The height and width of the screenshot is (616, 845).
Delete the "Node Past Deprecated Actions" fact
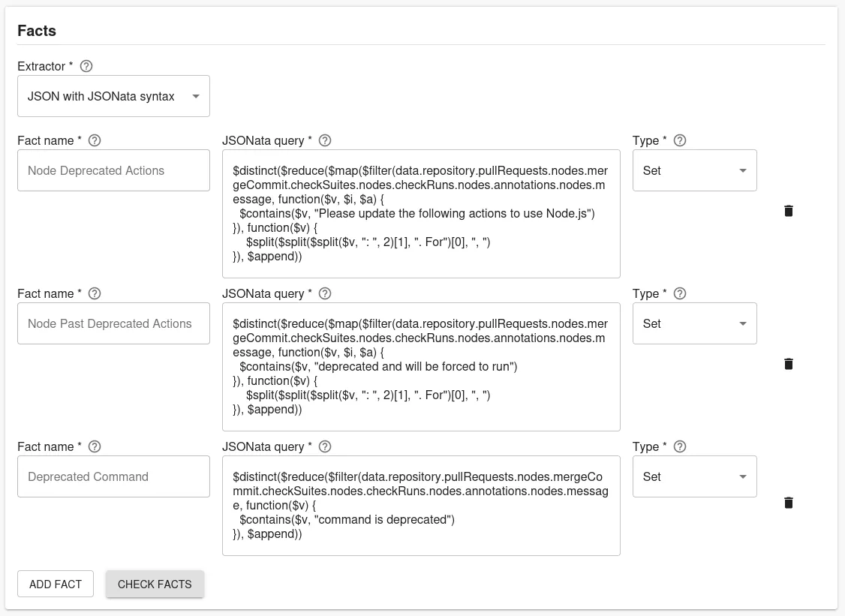point(788,364)
